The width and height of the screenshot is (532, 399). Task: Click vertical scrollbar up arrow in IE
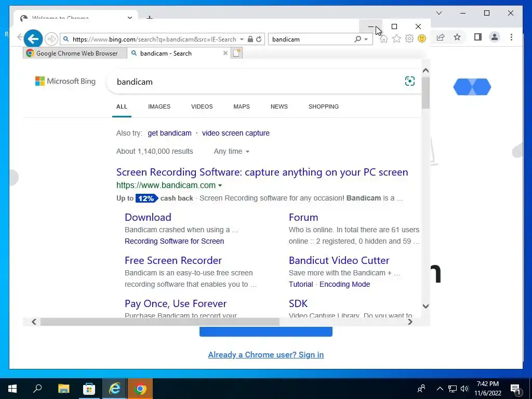[x=426, y=71]
